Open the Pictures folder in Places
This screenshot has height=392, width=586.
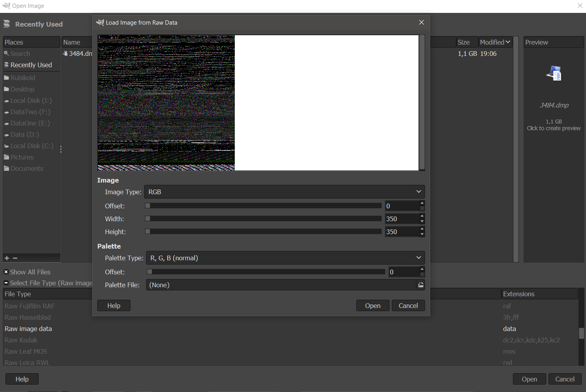click(22, 157)
